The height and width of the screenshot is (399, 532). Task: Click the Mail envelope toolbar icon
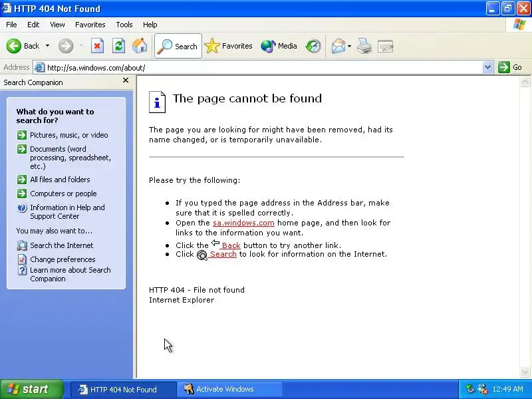tap(338, 46)
